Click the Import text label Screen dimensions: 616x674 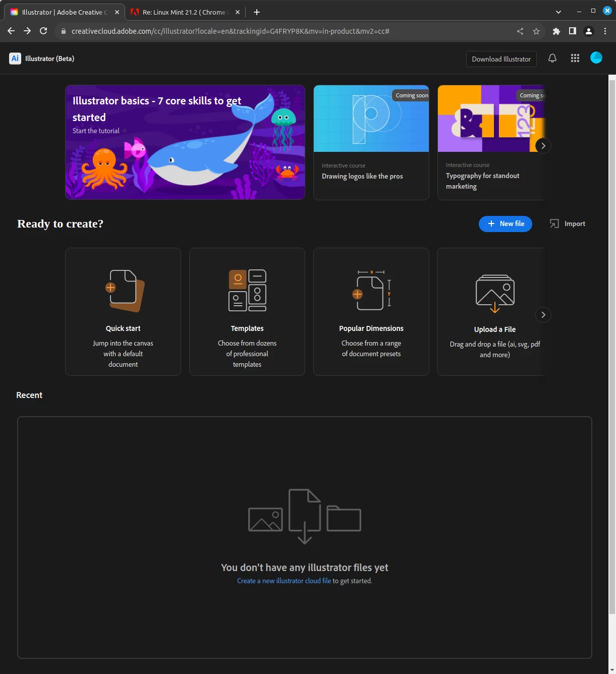tap(575, 223)
